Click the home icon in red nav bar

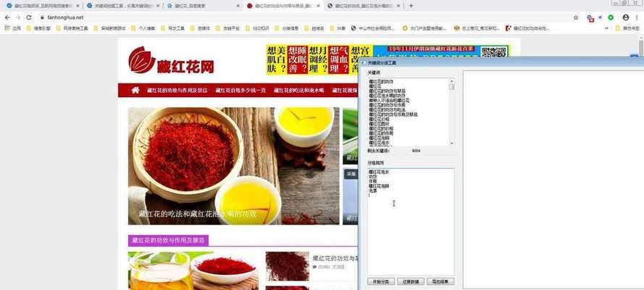135,91
